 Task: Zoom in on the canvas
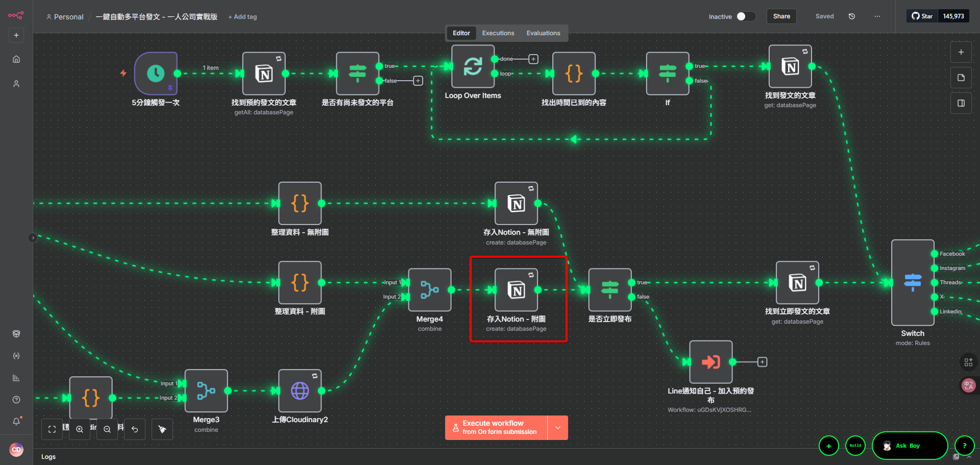coord(80,429)
